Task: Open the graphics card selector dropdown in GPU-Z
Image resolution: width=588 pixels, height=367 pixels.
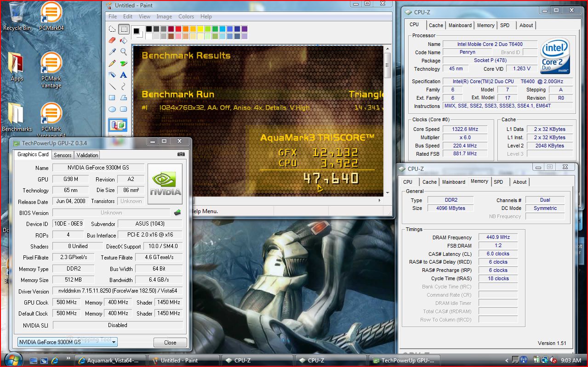Action: pyautogui.click(x=67, y=342)
